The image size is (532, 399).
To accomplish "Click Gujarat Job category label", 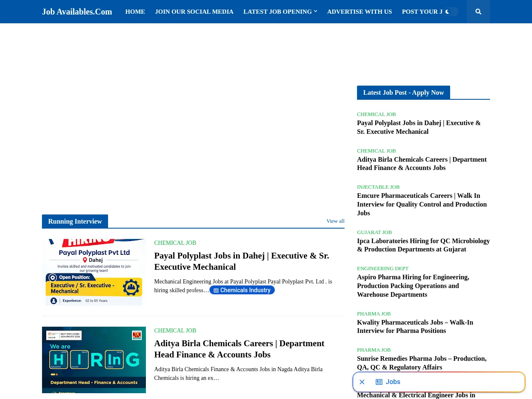I will point(374,232).
